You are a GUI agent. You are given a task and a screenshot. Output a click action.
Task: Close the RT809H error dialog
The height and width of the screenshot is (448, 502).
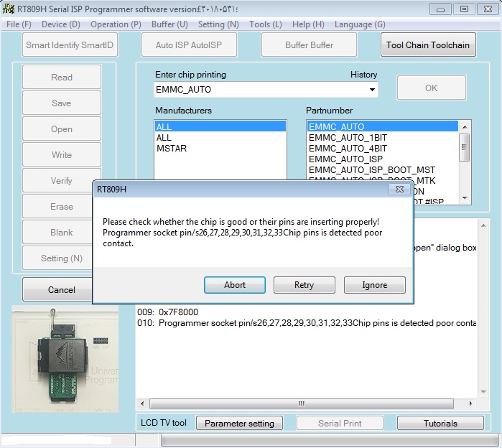click(399, 189)
